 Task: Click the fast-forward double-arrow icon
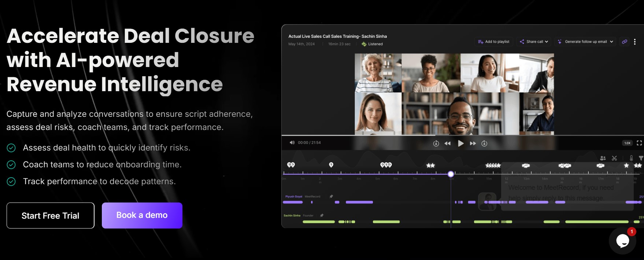pyautogui.click(x=473, y=143)
